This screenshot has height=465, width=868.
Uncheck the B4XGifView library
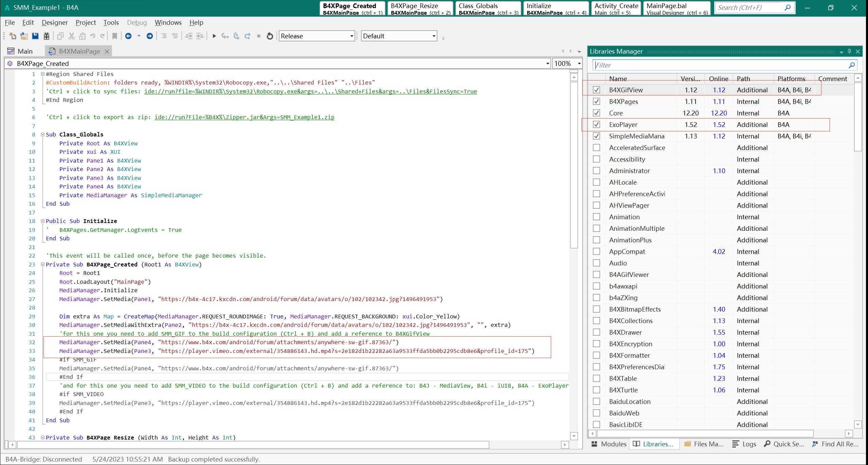click(x=596, y=90)
